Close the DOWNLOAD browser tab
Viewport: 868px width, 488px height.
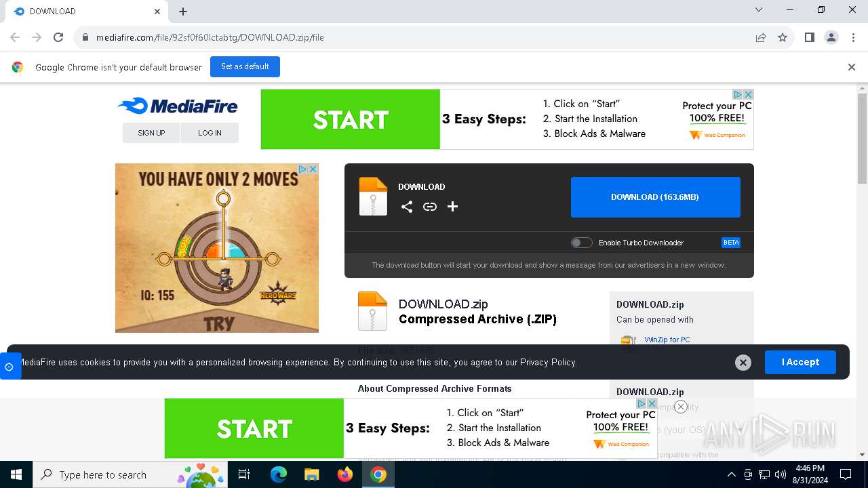157,12
